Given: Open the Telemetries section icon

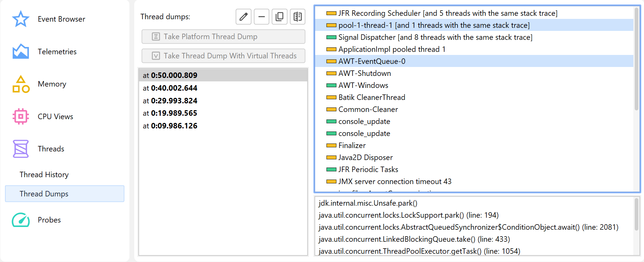Looking at the screenshot, I should (21, 52).
